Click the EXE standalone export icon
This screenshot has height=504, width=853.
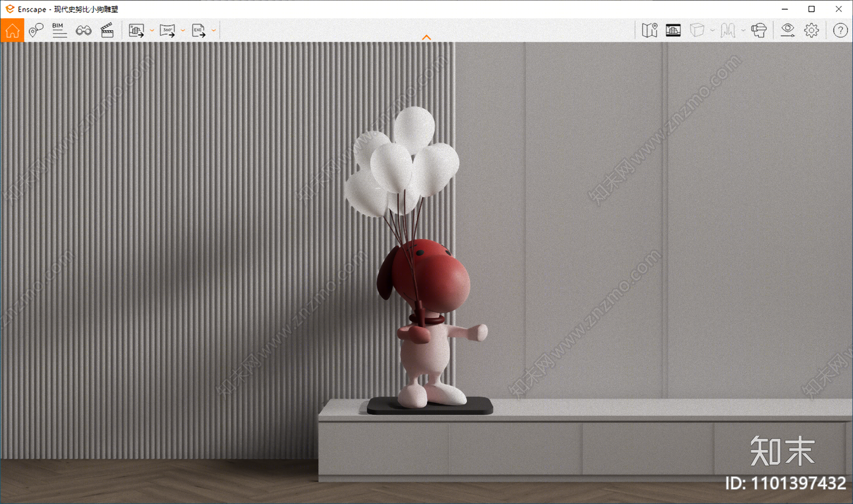point(198,30)
